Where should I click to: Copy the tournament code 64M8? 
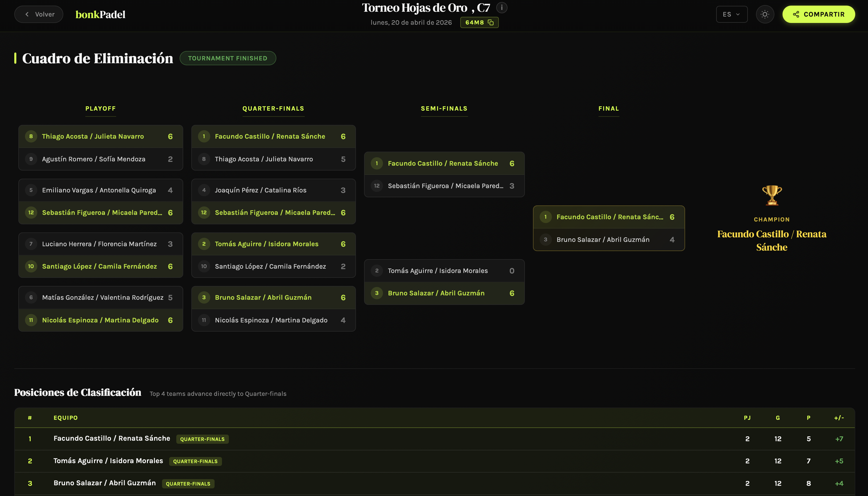(491, 22)
